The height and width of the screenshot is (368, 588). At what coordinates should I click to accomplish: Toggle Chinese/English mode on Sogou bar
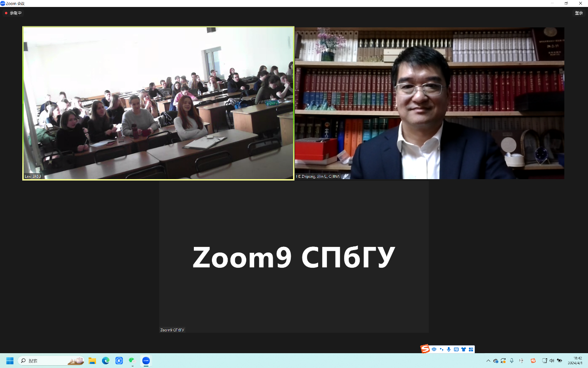434,349
